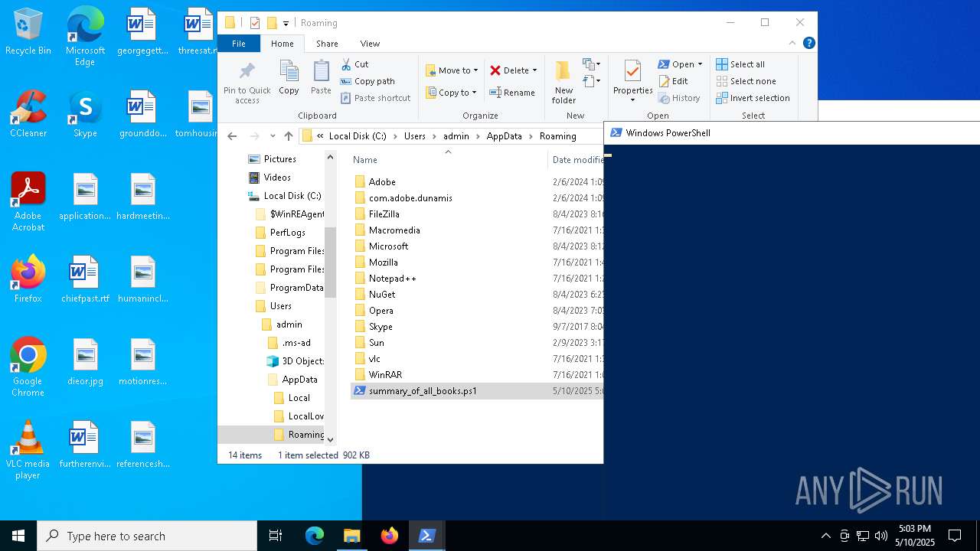
Task: Open the Copy to dropdown
Action: point(451,93)
